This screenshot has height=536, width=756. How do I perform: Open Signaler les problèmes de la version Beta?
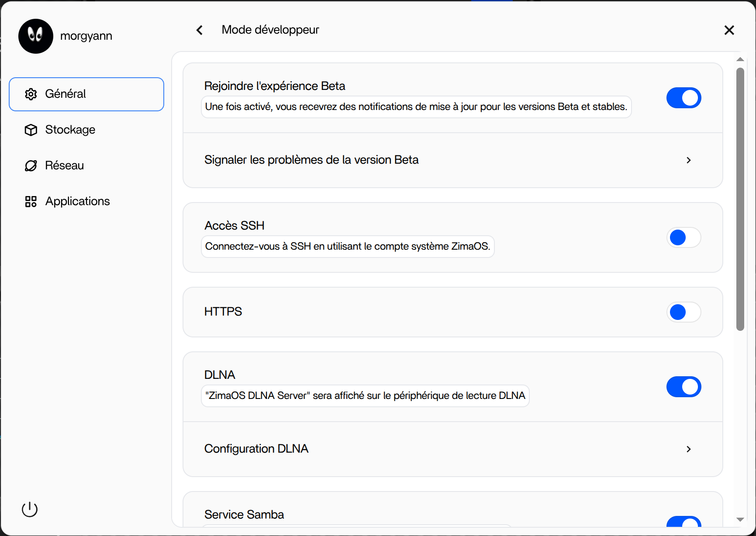point(453,160)
